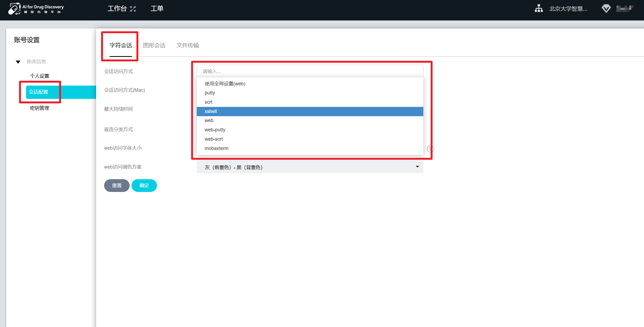Collapse the 修改信息 tree arrow
This screenshot has width=644, height=327.
(18, 62)
